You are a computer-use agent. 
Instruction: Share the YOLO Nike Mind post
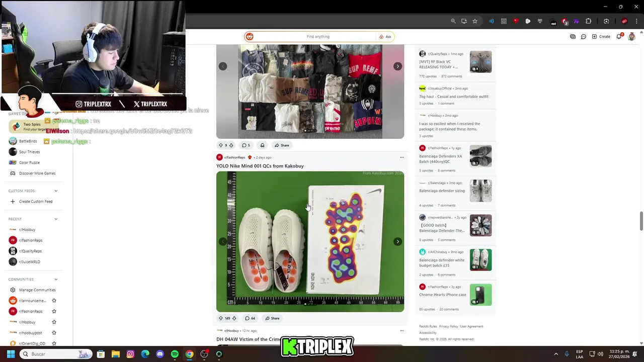272,318
